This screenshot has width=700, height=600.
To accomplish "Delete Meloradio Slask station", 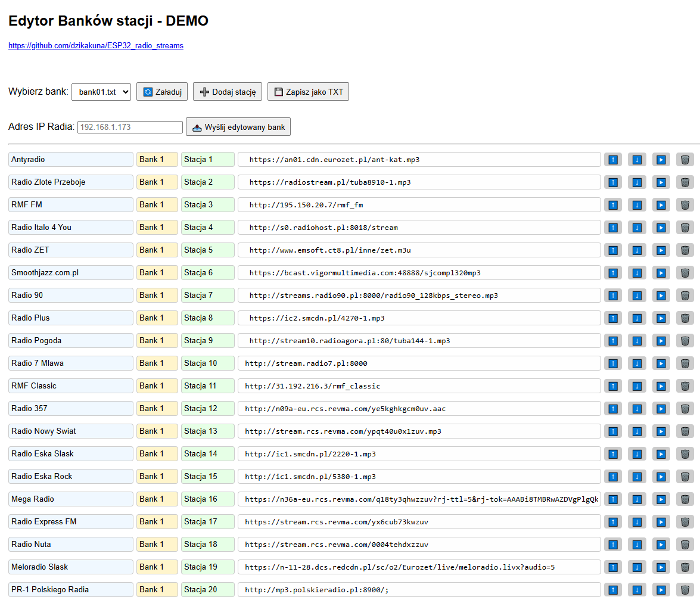I will click(685, 567).
